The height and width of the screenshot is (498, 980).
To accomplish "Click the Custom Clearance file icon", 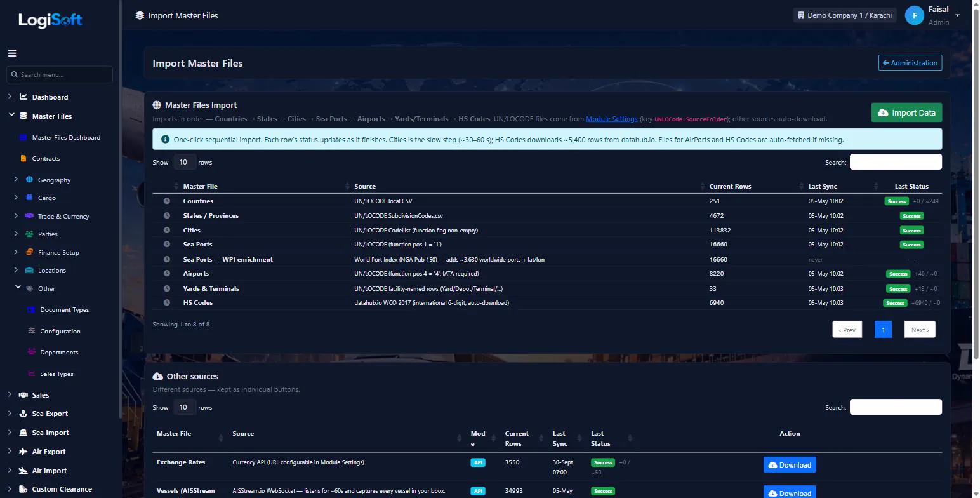I will [x=23, y=489].
